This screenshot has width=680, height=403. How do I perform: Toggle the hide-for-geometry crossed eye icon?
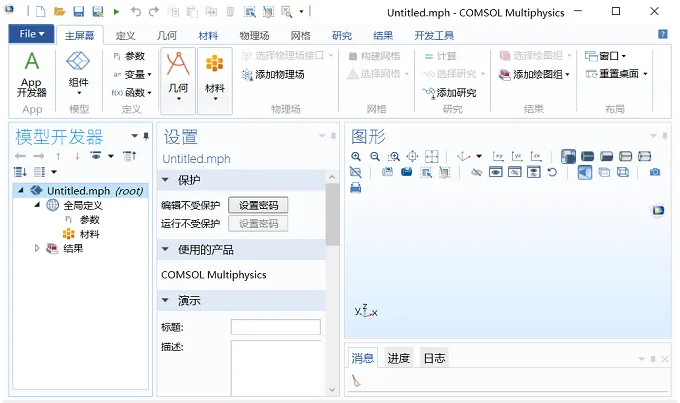point(476,172)
